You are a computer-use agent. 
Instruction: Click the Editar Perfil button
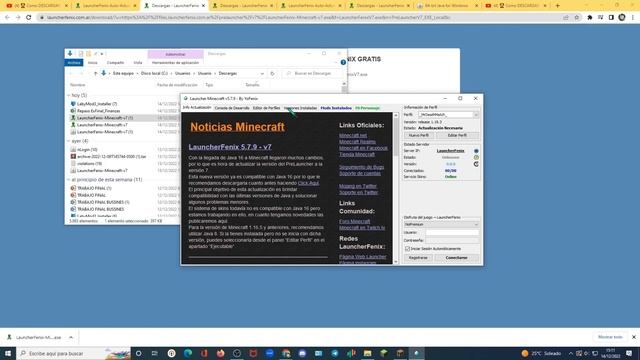[457, 135]
